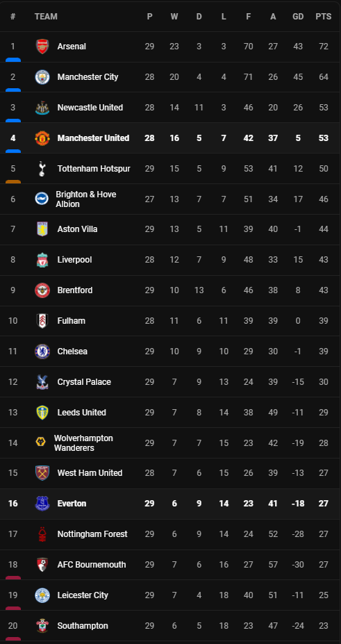Open the Southampton badge icon

pyautogui.click(x=42, y=625)
